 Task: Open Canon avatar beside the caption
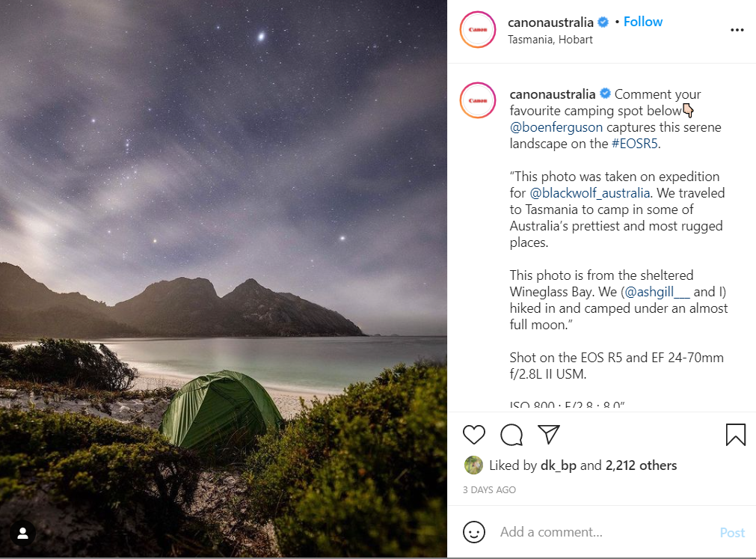point(478,100)
